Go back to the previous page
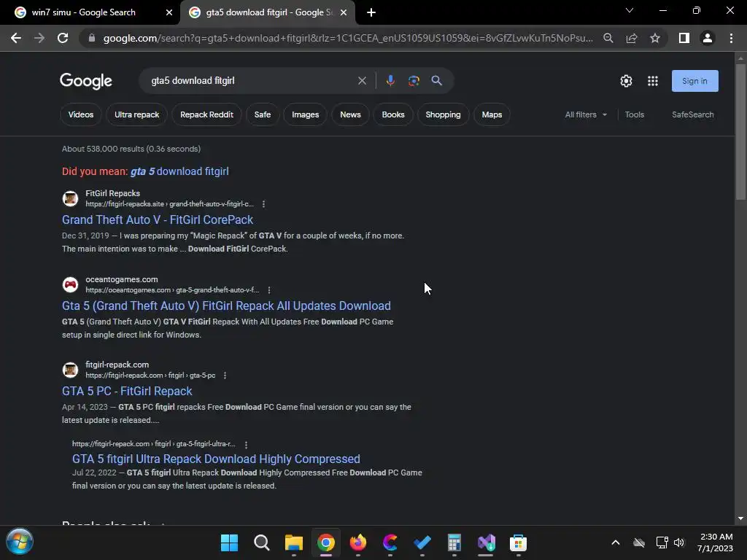The height and width of the screenshot is (560, 747). pyautogui.click(x=16, y=38)
